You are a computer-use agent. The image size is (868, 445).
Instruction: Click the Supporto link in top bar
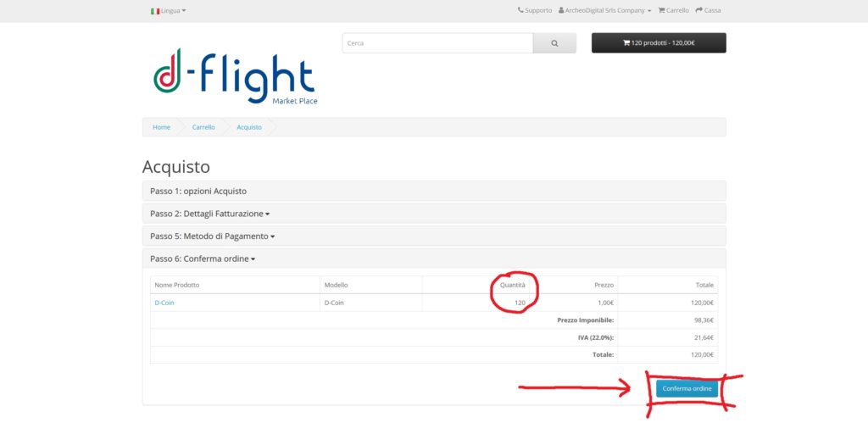[535, 10]
